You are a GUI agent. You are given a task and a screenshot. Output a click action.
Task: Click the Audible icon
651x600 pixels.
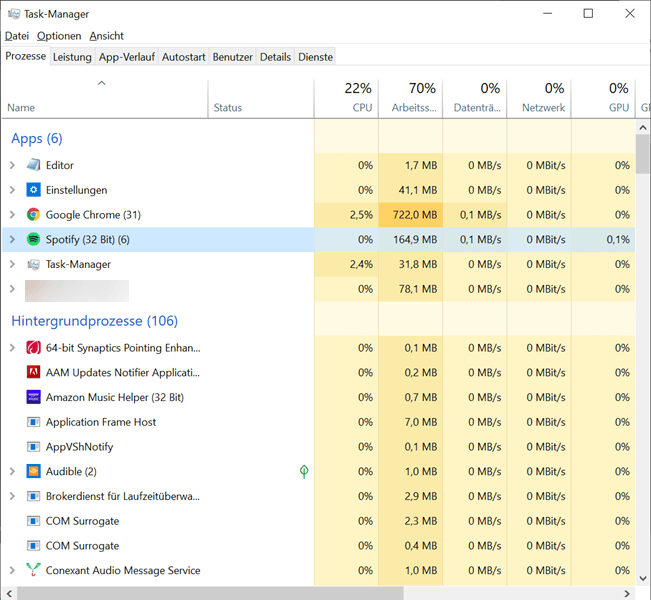[33, 471]
